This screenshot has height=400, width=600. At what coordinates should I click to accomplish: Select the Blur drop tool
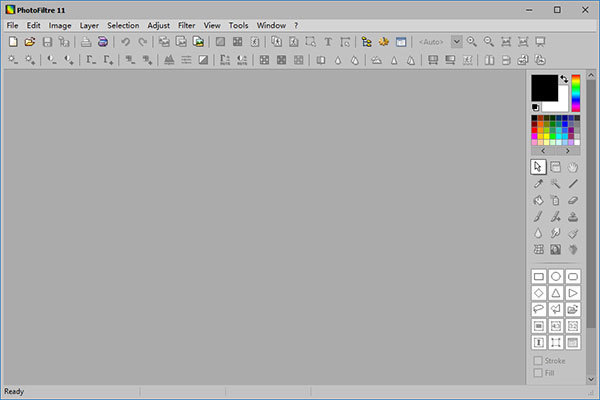[x=538, y=233]
